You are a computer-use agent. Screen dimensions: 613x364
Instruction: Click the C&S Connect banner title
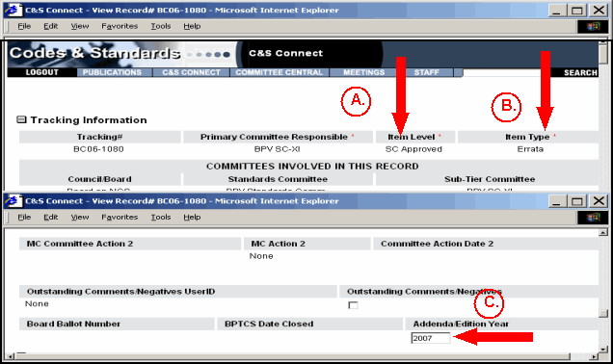[286, 53]
